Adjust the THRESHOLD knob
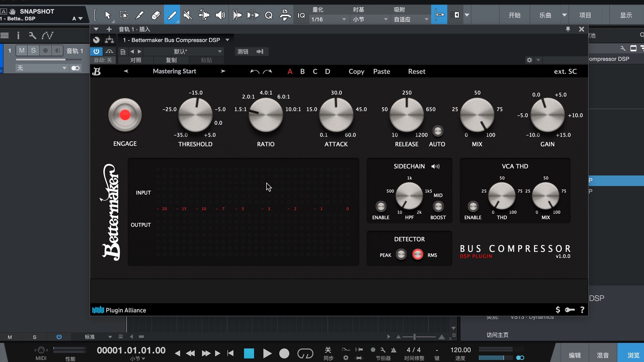 [x=195, y=115]
